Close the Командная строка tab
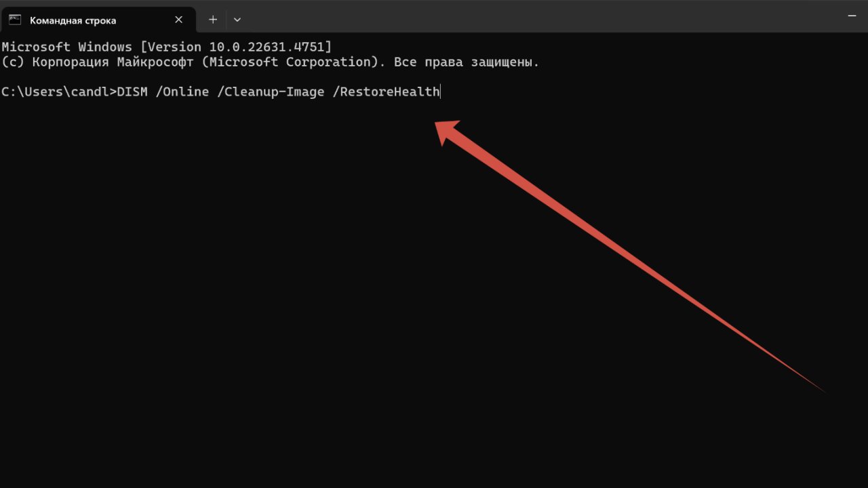The image size is (868, 488). 179,20
